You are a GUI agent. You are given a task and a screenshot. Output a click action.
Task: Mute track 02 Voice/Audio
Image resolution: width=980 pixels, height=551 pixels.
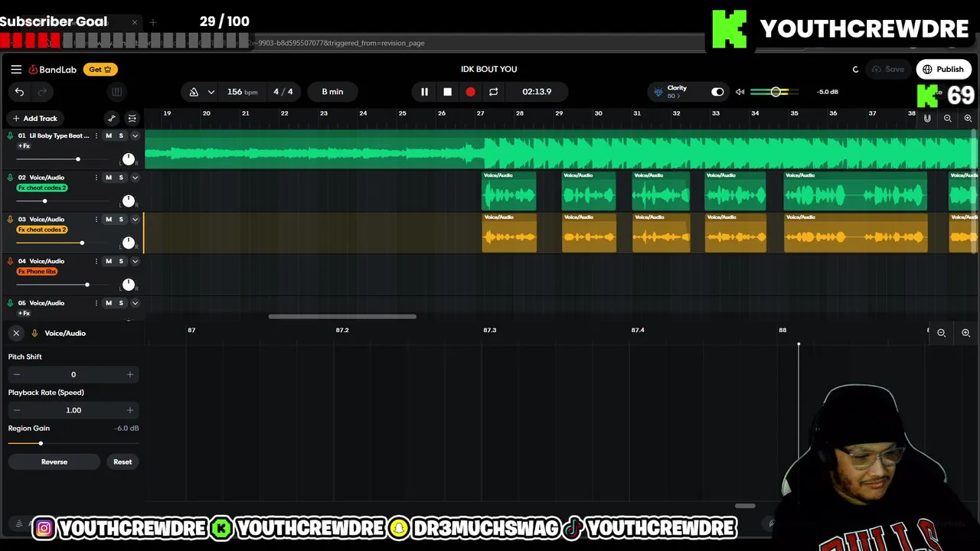(x=108, y=178)
